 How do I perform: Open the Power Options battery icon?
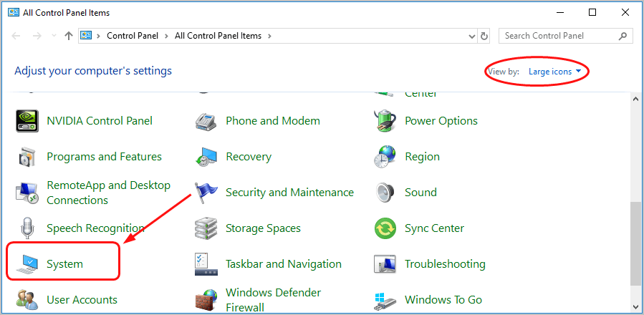coord(385,121)
